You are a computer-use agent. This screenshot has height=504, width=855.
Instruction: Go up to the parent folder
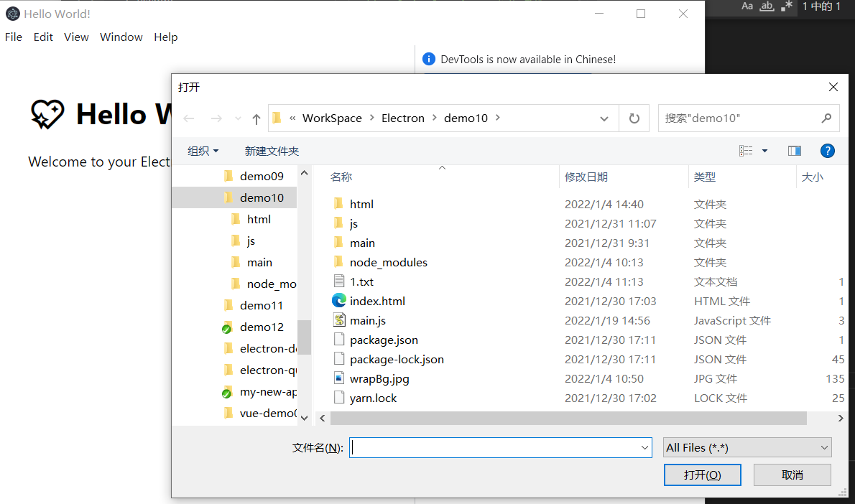click(x=256, y=118)
